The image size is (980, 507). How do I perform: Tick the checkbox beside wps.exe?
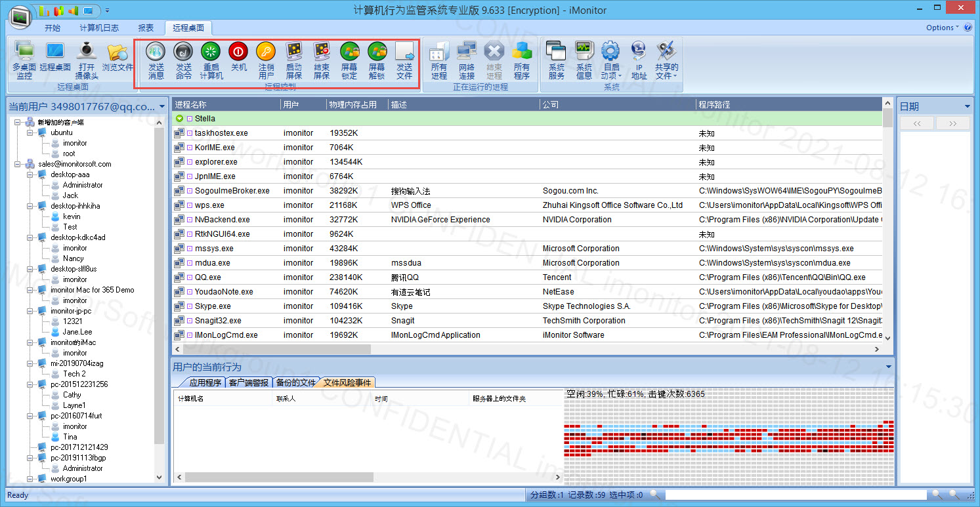(190, 205)
